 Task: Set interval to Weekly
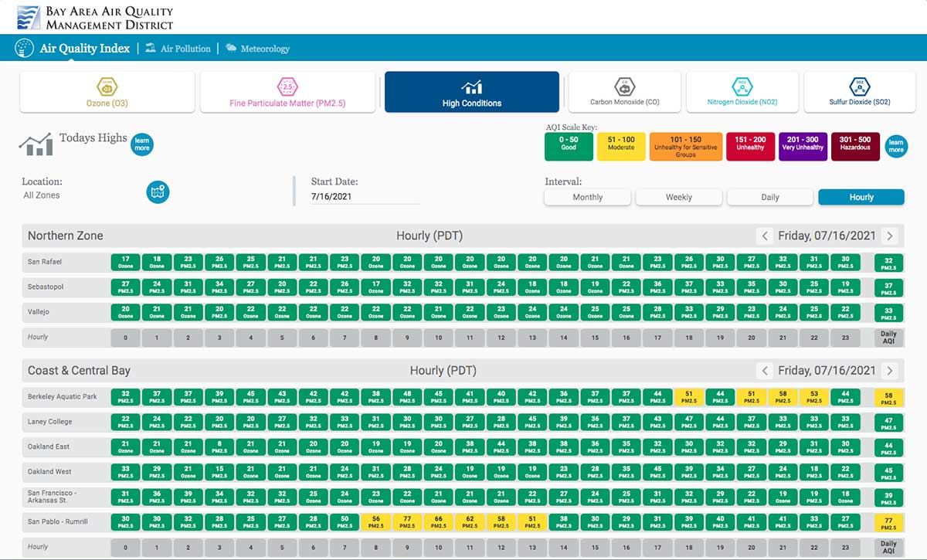pos(679,197)
